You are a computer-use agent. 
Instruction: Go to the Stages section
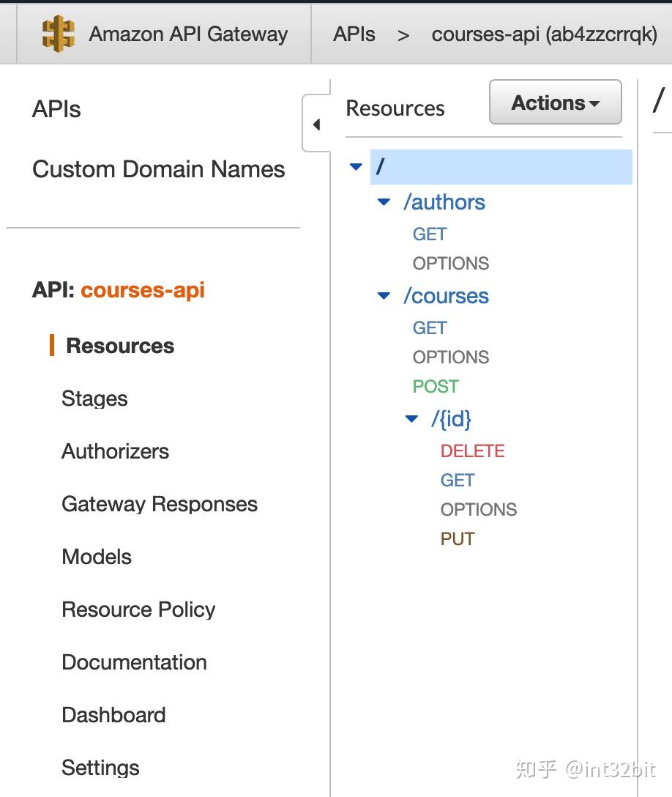(x=94, y=398)
